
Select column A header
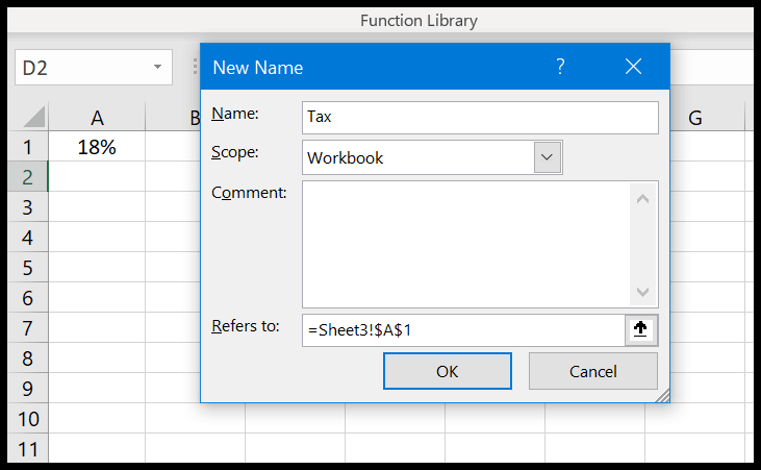[x=97, y=117]
